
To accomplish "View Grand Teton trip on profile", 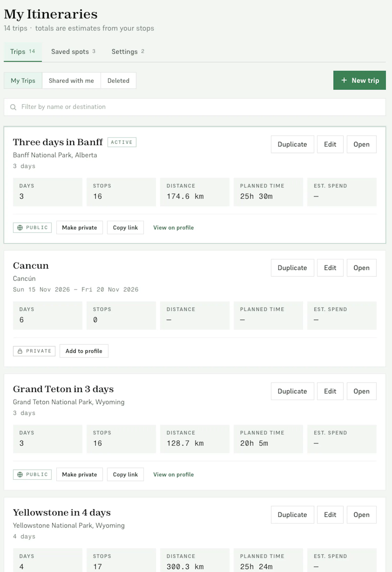I will coord(174,474).
